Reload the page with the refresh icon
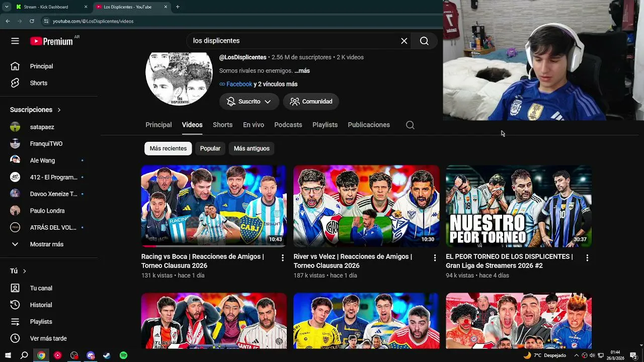644x362 pixels. 32,21
